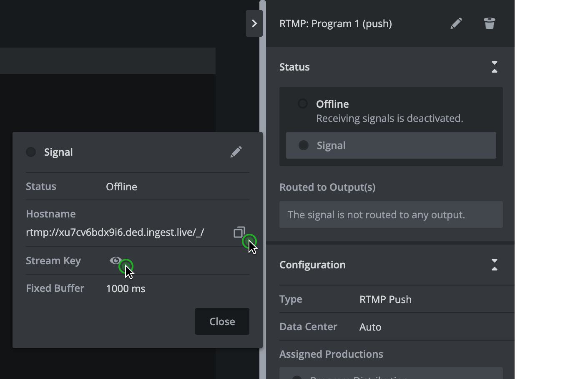Screen dimensions: 588x379
Task: Rename the Signal using the pencil icon
Action: [236, 152]
